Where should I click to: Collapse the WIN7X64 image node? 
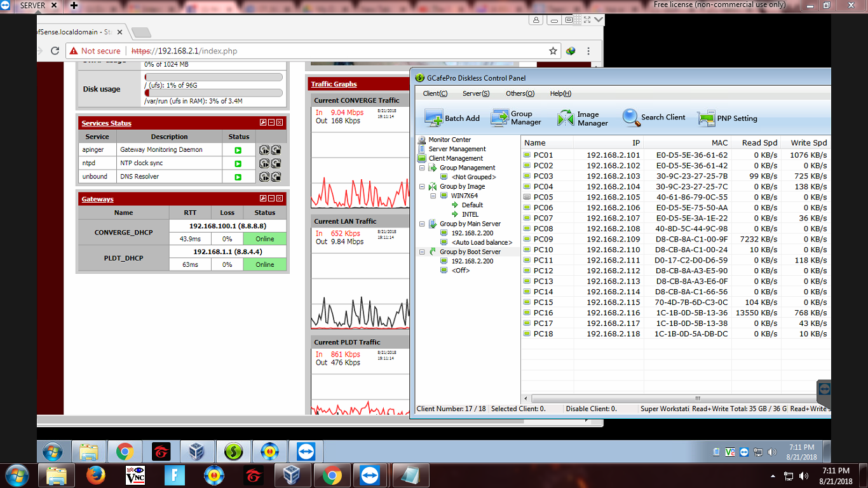(x=434, y=196)
